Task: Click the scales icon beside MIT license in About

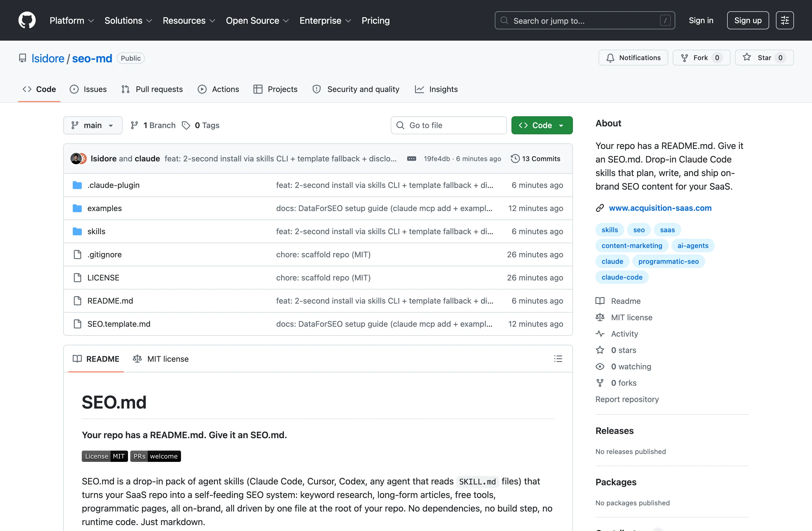Action: 600,317
